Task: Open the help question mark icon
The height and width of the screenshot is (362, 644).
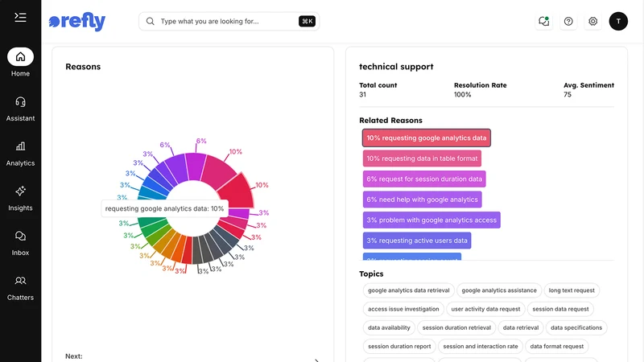Action: (568, 22)
